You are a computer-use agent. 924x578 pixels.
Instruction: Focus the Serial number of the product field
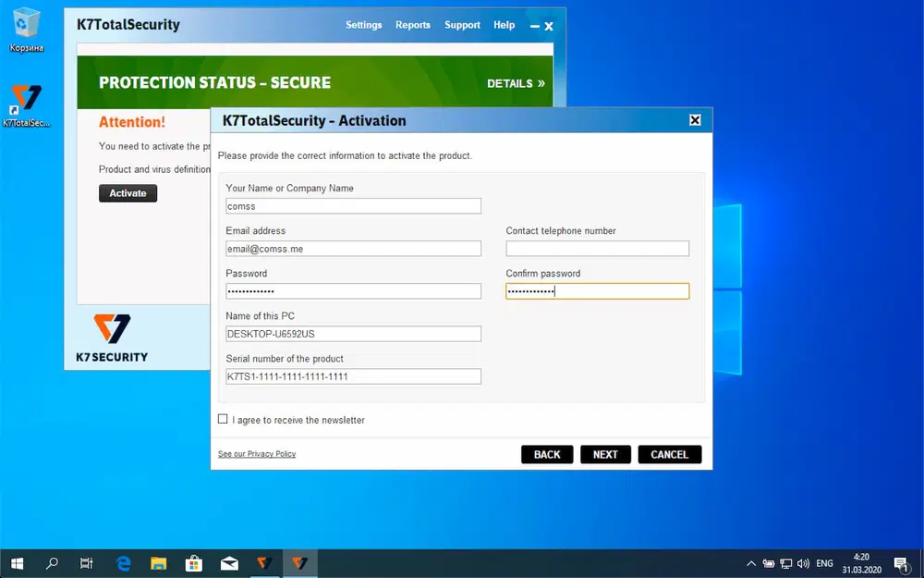pos(353,376)
